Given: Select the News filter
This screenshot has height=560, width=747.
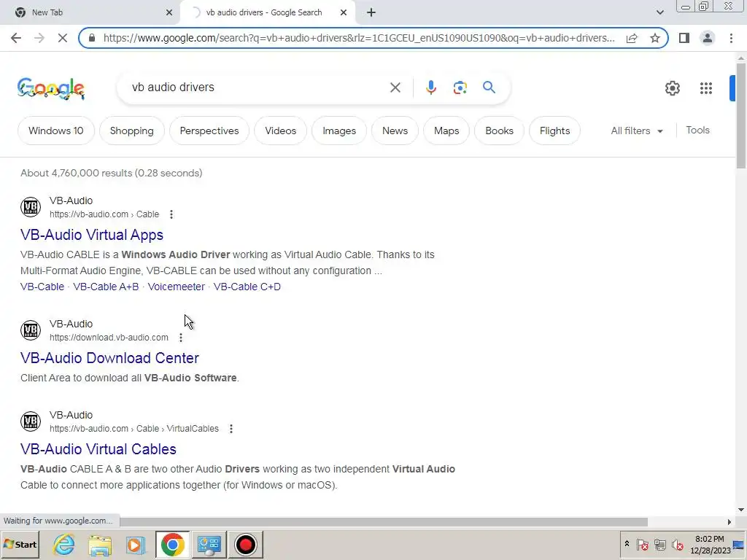Looking at the screenshot, I should coord(395,131).
